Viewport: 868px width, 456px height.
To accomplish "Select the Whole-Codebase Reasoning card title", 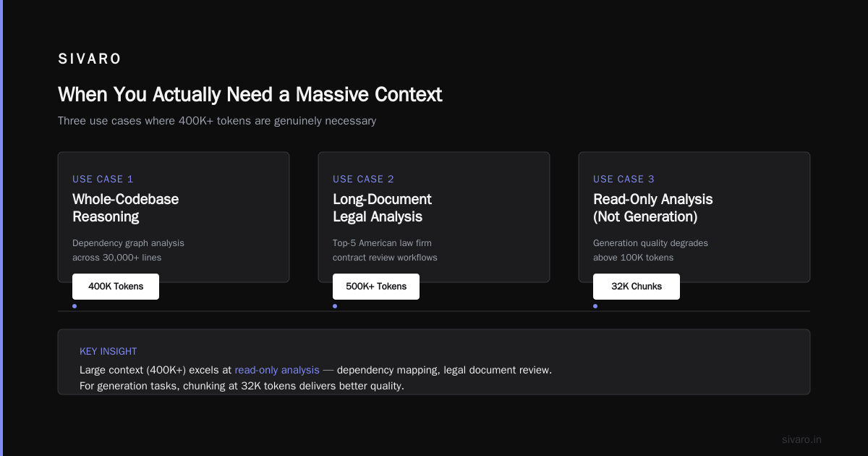I will click(125, 208).
